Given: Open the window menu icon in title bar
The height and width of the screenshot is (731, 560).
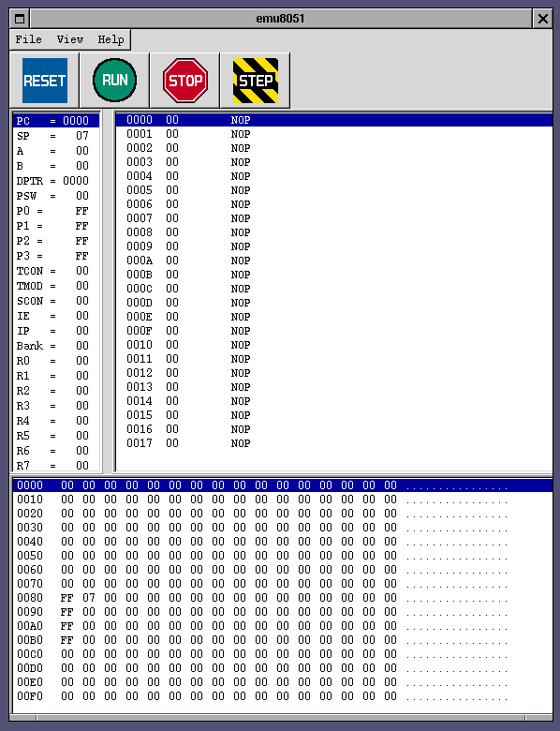Looking at the screenshot, I should click(x=20, y=19).
